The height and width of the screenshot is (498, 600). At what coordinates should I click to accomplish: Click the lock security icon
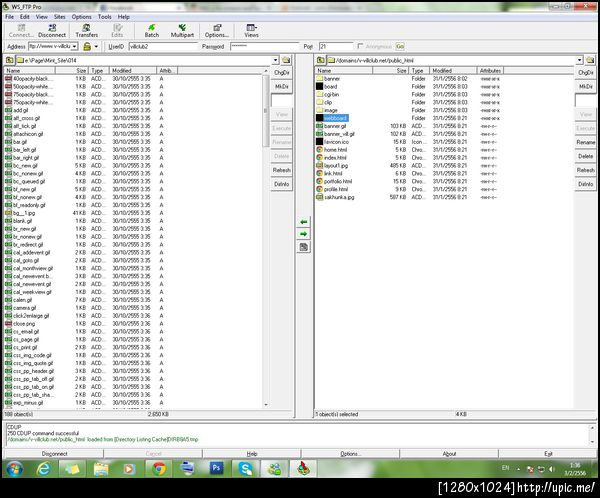(87, 47)
